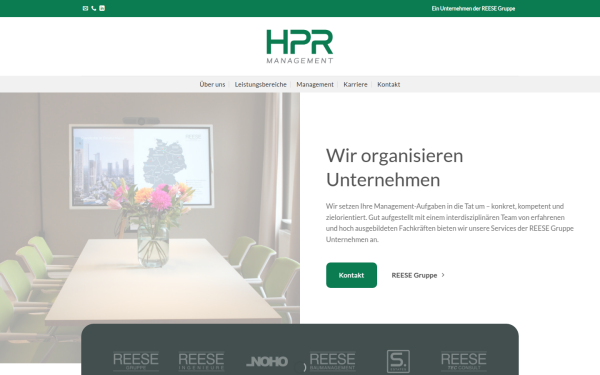Click 'Ein Unternehmen der REESE Gruppe' text
Screen dimensions: 600x375
pyautogui.click(x=473, y=8)
